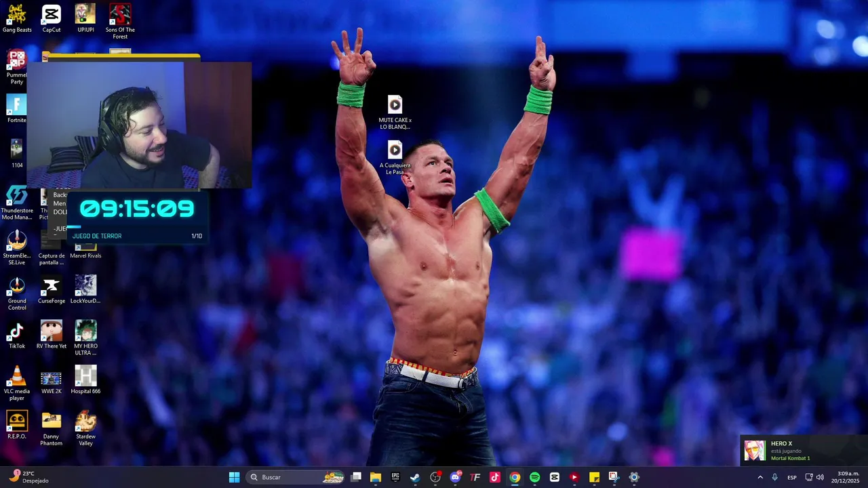Image resolution: width=868 pixels, height=488 pixels.
Task: Click the HERO X avatar thumbnail
Action: coord(755,451)
